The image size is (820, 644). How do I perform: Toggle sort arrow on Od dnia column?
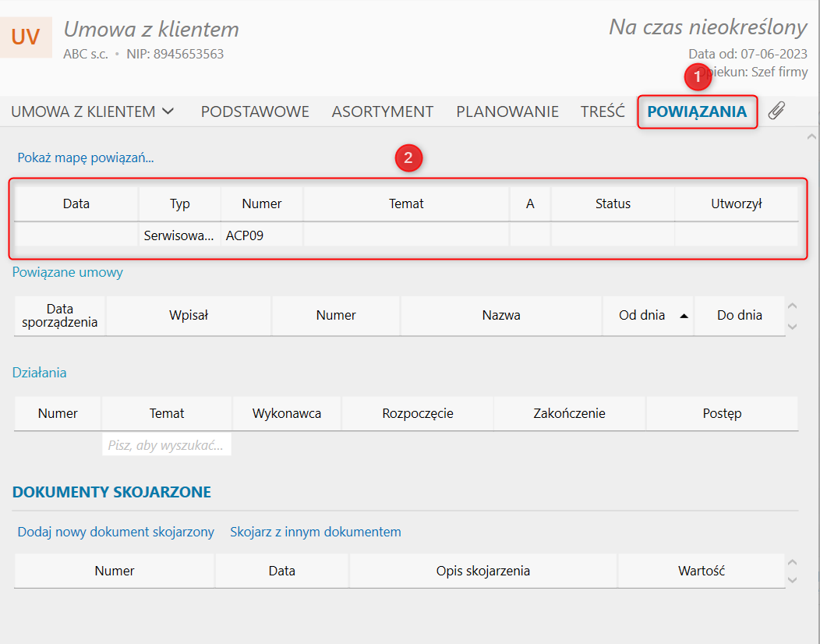point(684,316)
